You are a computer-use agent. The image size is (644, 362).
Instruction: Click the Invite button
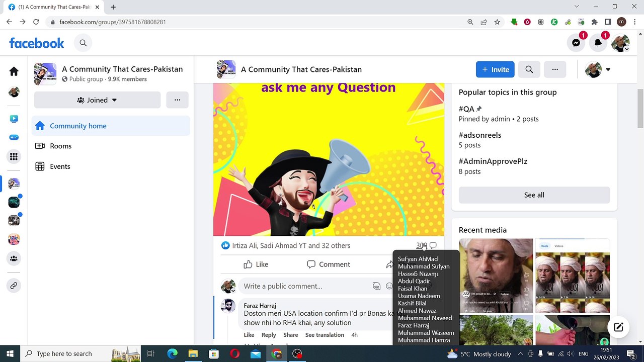[x=495, y=69]
